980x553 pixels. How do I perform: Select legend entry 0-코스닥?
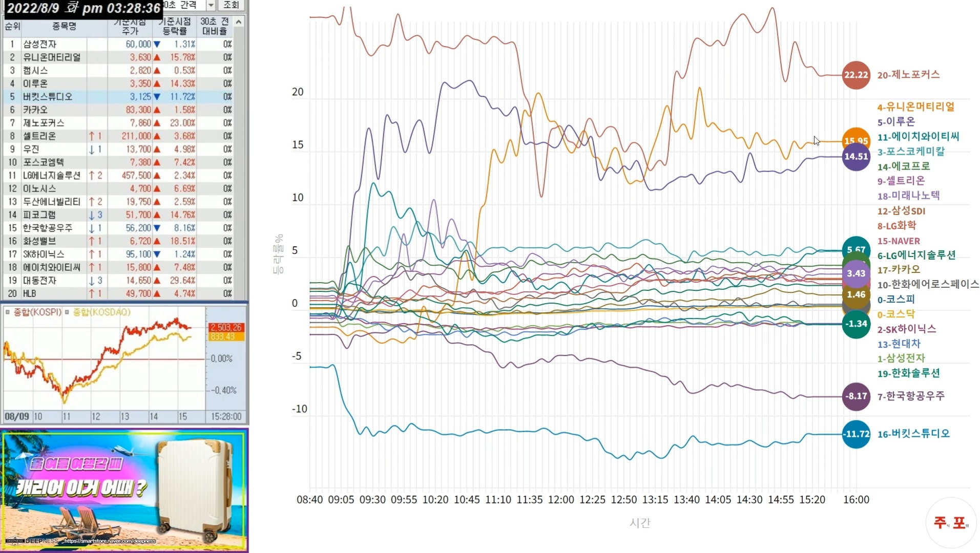[896, 314]
